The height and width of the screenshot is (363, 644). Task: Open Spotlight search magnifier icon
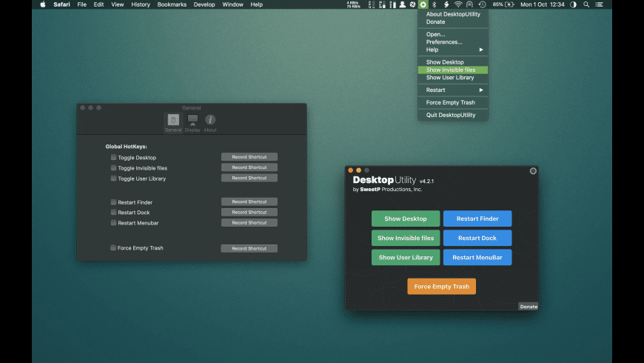click(586, 4)
